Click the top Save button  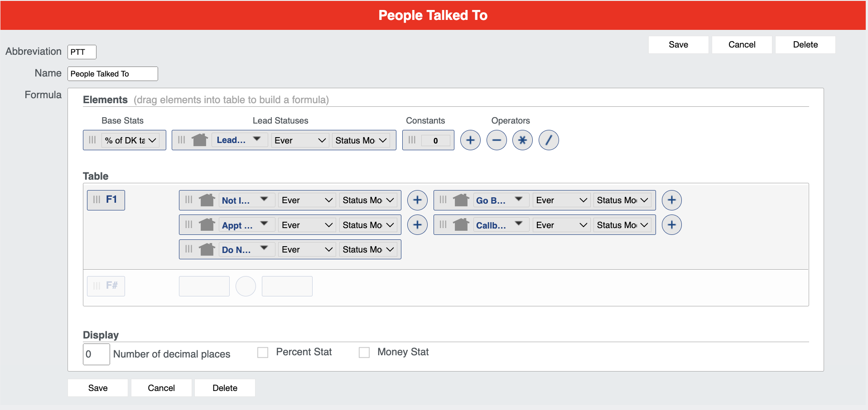(678, 45)
